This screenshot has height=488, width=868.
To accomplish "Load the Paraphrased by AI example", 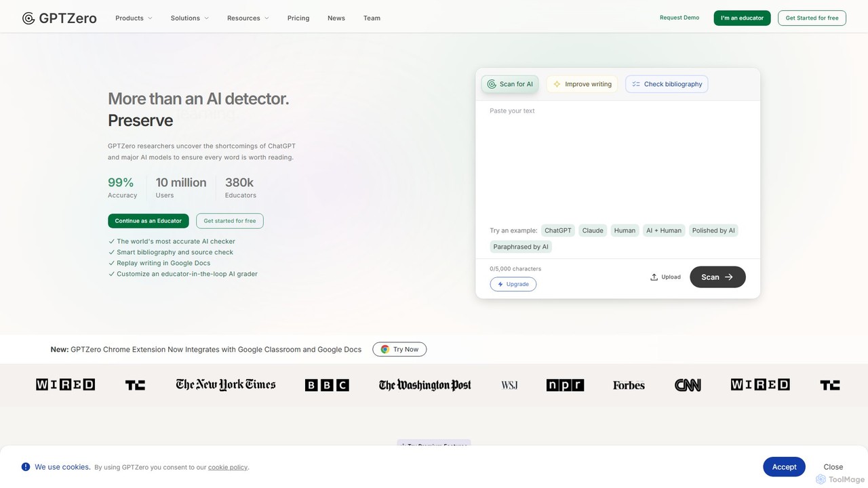I will [x=521, y=247].
